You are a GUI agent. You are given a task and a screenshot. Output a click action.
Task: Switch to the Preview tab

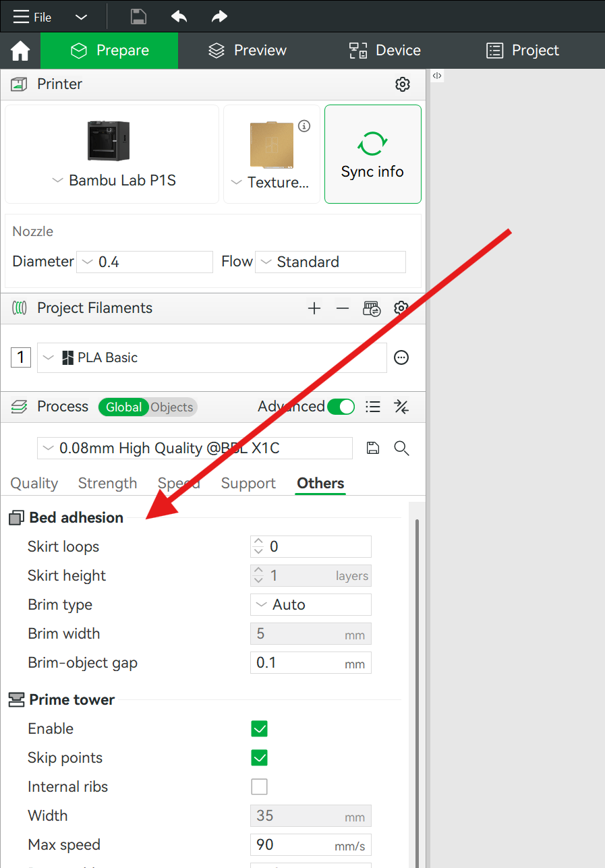(247, 51)
